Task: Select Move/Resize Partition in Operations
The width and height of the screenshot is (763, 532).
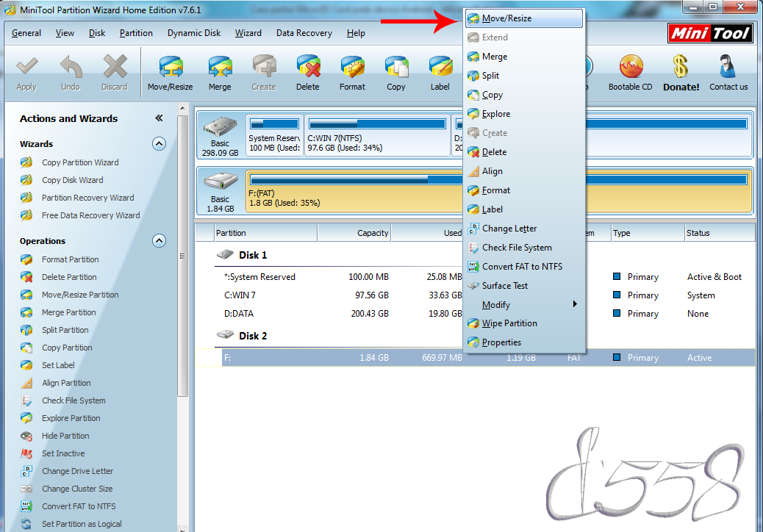Action: click(x=80, y=295)
